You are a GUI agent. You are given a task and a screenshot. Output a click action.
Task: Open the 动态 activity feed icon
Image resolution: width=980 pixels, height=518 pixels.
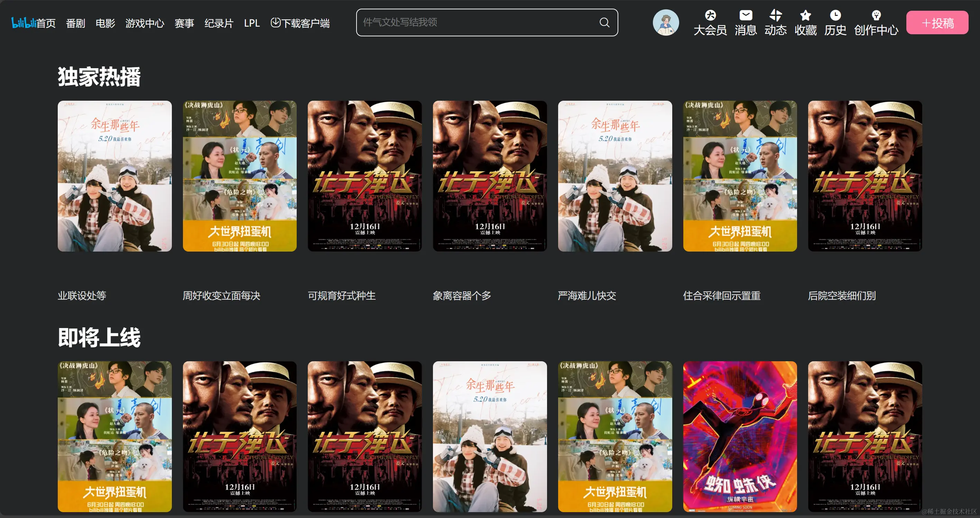[x=775, y=16]
